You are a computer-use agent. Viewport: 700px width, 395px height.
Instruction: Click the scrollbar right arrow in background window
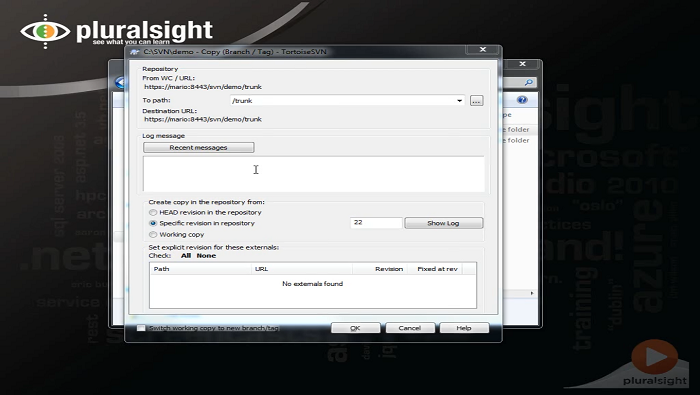pos(532,293)
